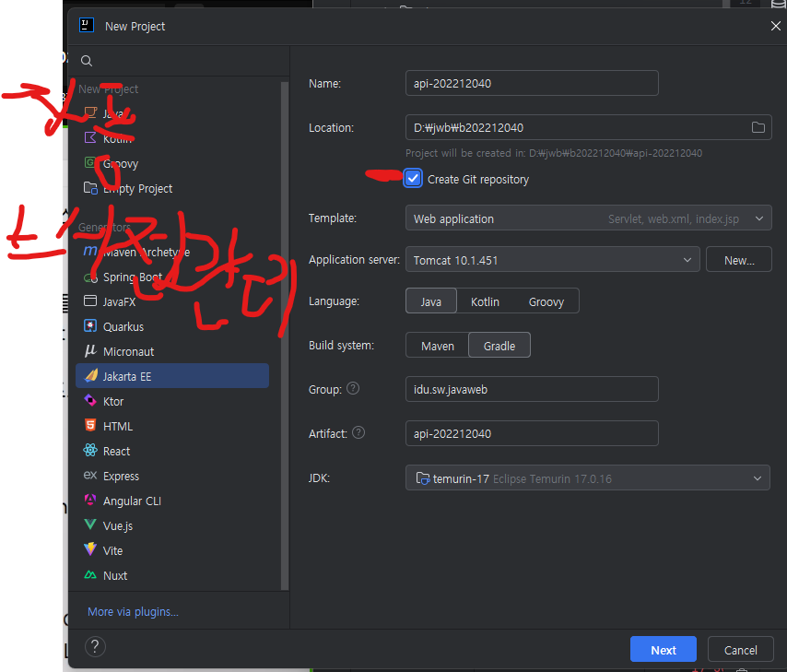
Task: Click the Next button
Action: 663,649
